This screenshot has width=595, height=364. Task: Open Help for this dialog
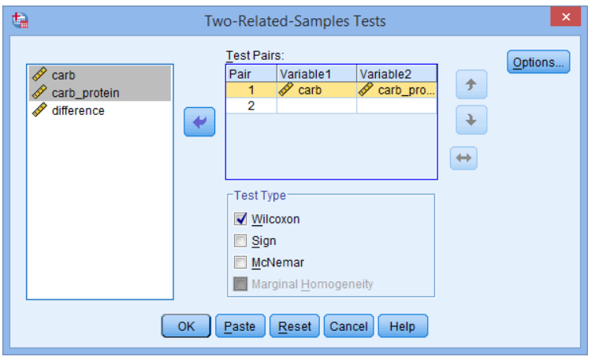coord(403,326)
